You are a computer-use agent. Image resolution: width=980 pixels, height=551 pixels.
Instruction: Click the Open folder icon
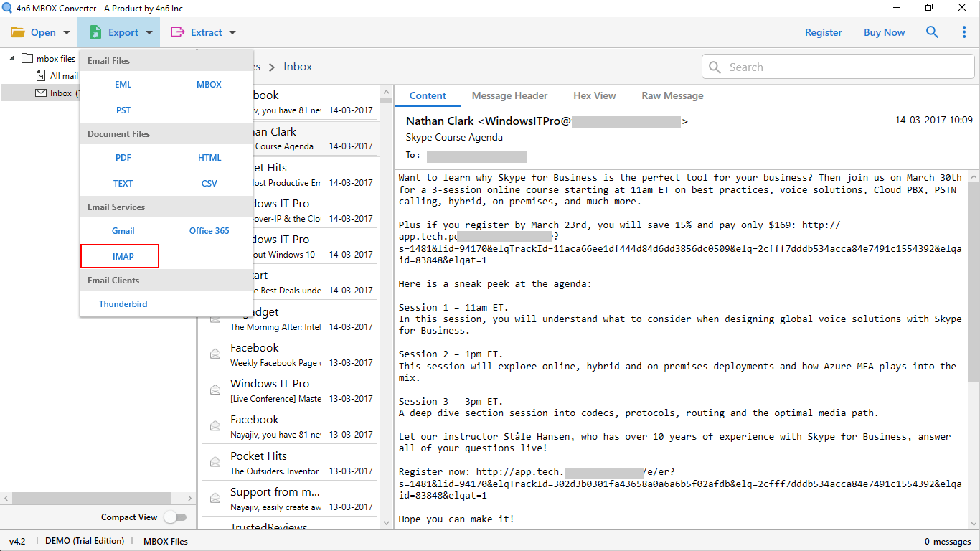18,32
